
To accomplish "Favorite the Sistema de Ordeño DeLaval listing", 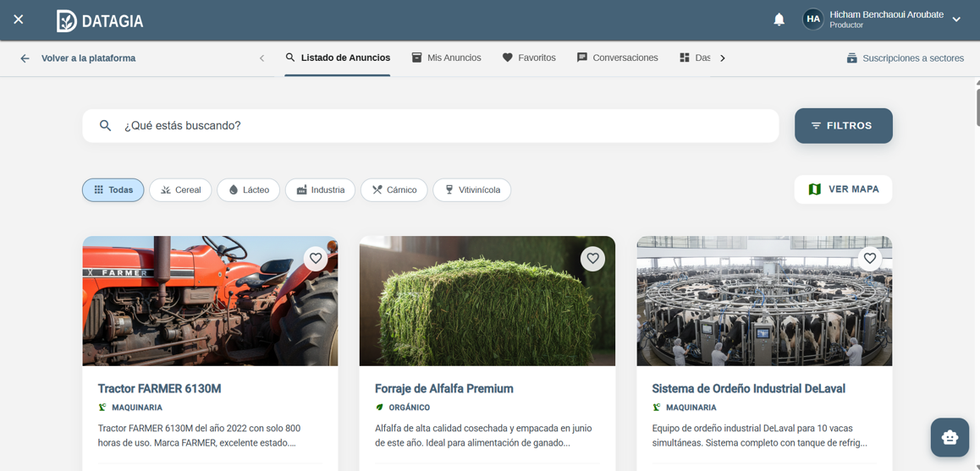I will (x=869, y=258).
